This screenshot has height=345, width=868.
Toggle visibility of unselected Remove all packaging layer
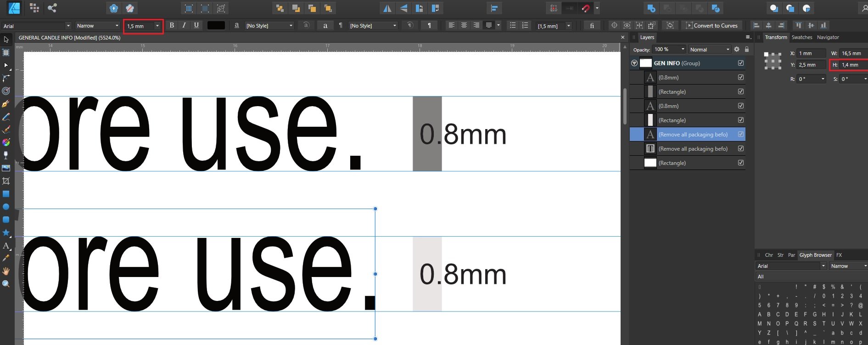pos(740,148)
